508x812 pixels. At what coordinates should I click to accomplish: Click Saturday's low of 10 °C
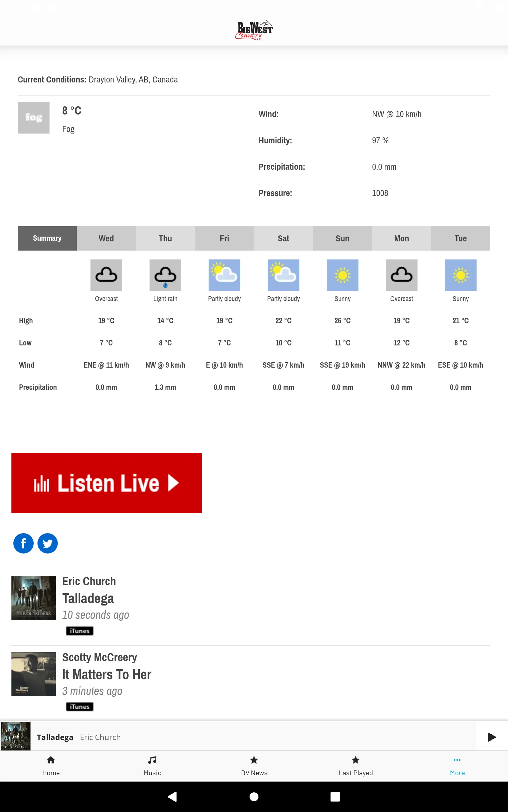coord(284,343)
